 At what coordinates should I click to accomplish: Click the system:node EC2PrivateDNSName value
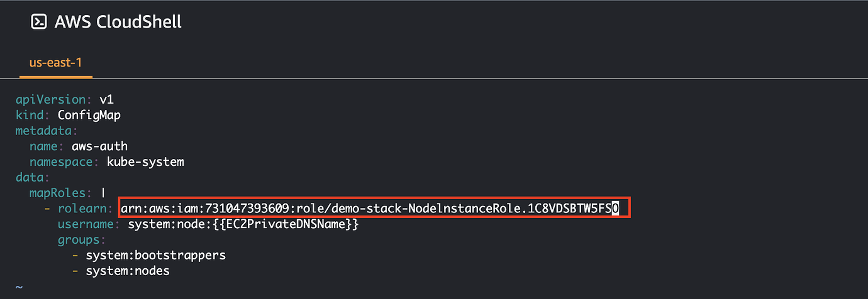pos(243,224)
